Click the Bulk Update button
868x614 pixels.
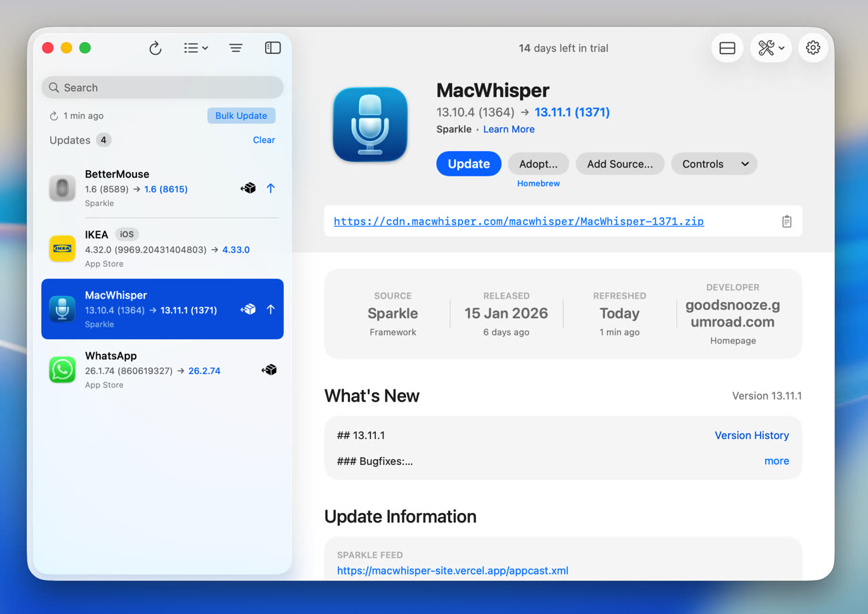click(241, 116)
